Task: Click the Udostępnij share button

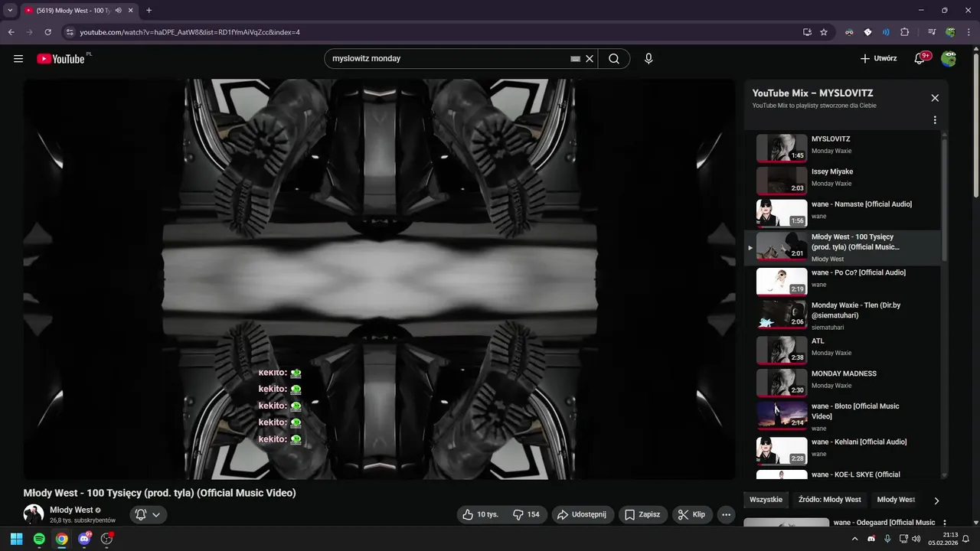Action: tap(582, 515)
